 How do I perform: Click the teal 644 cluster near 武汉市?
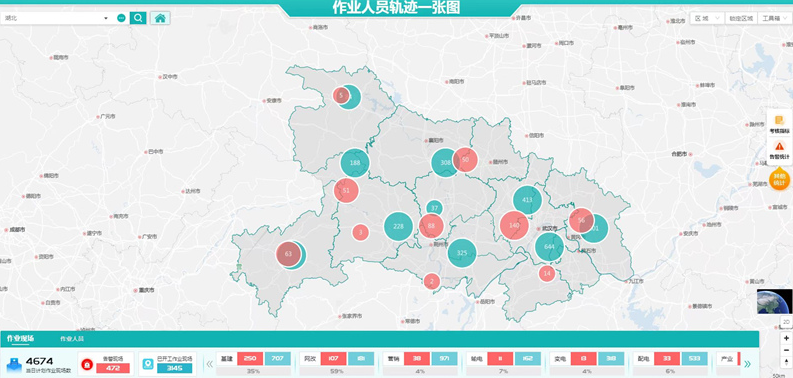coord(549,247)
